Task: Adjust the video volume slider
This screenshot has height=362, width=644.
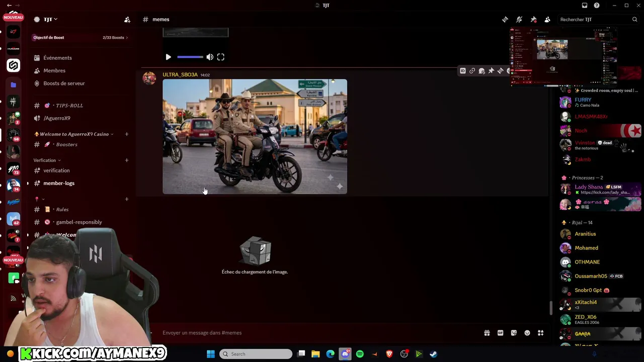Action: tap(190, 57)
